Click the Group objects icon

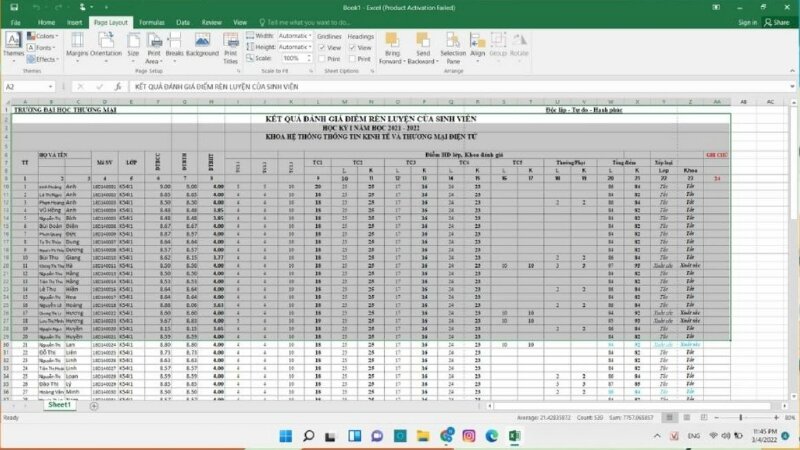click(498, 45)
